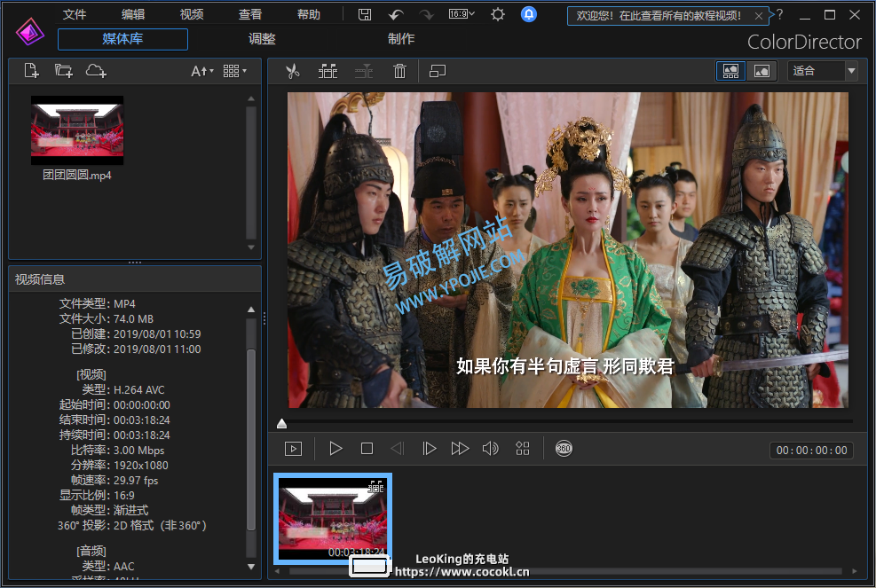Open the 文件 menu
This screenshot has width=876, height=588.
pyautogui.click(x=75, y=14)
